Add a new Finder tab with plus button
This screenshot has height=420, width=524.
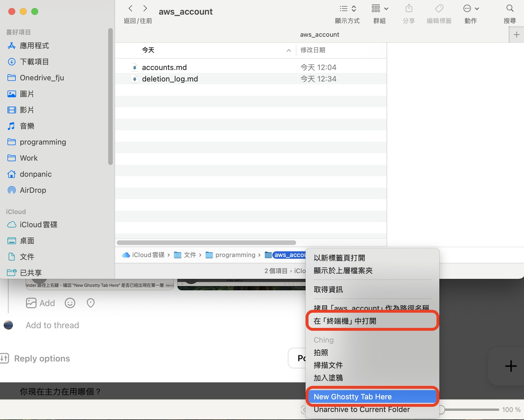pyautogui.click(x=516, y=34)
